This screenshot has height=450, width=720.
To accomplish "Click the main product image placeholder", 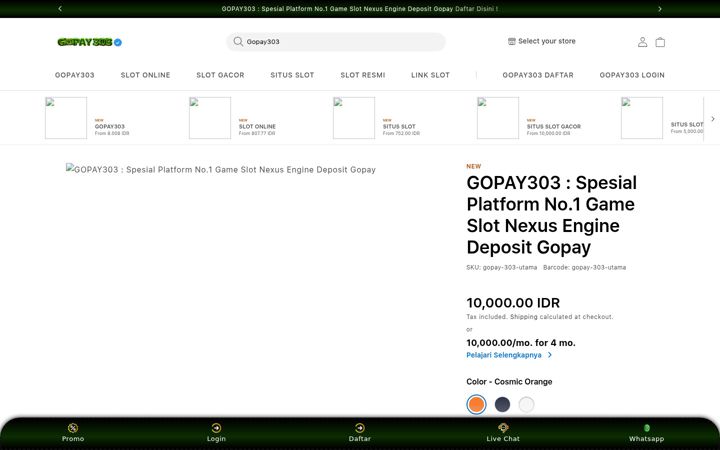I will pos(221,169).
